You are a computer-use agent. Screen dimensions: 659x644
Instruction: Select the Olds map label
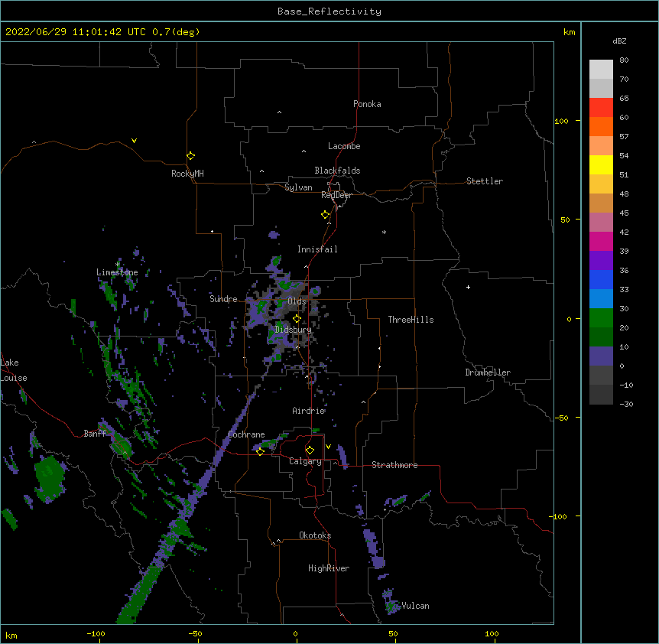coord(297,301)
